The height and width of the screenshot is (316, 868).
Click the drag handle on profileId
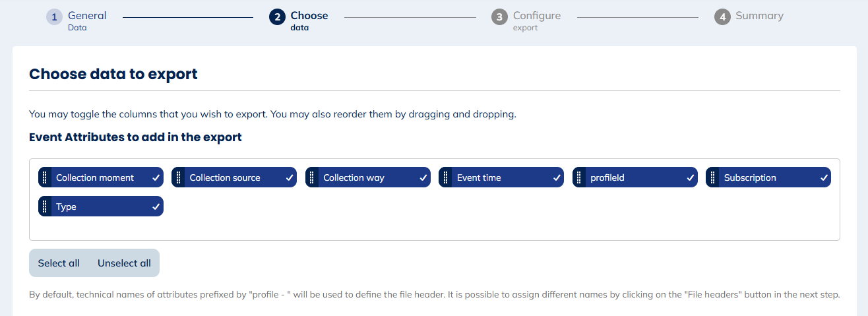click(x=579, y=177)
